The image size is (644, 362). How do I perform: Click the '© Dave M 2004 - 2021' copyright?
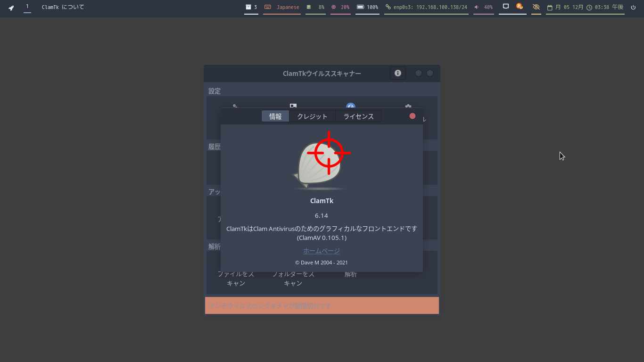pyautogui.click(x=322, y=263)
